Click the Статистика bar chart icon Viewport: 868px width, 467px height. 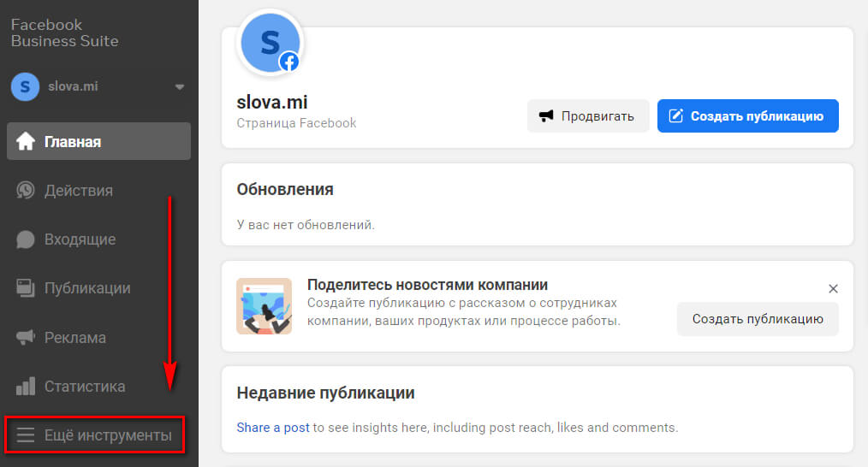point(26,386)
